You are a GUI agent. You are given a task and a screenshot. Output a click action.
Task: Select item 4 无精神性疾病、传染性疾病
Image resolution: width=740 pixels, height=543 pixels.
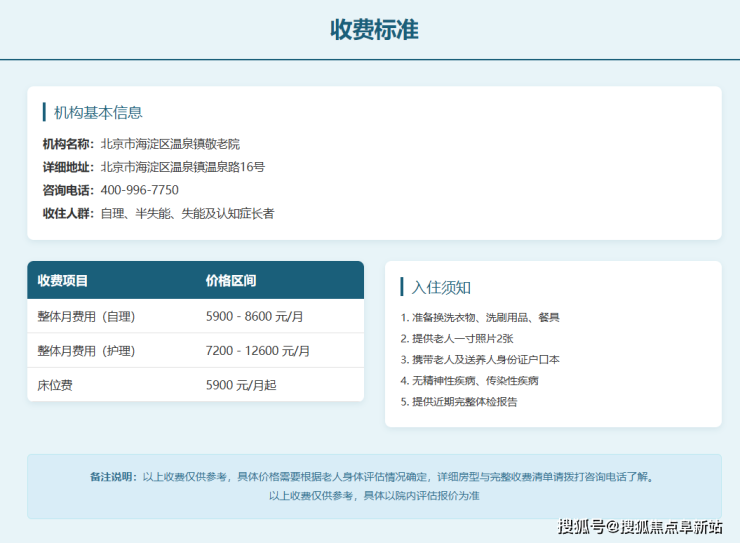pos(470,380)
